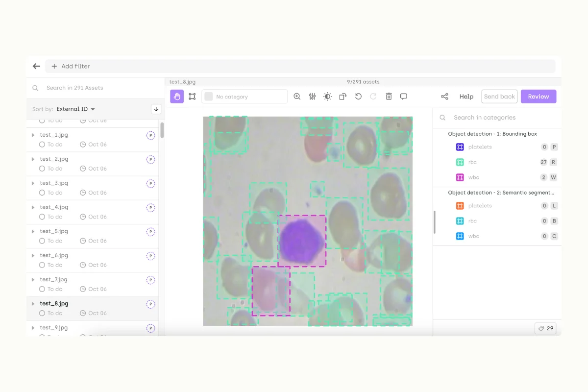Select the hand pan tool
This screenshot has height=392, width=588.
coord(177,97)
